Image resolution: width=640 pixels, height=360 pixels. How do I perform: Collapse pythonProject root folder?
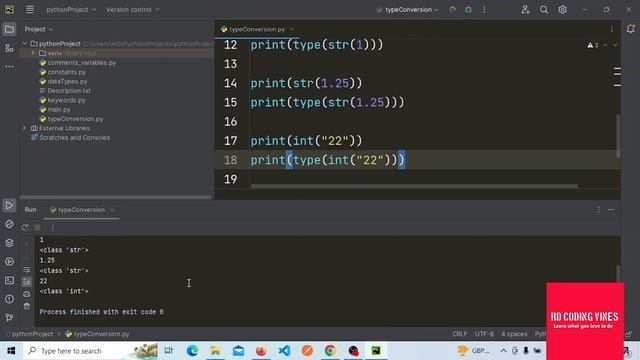pyautogui.click(x=25, y=44)
